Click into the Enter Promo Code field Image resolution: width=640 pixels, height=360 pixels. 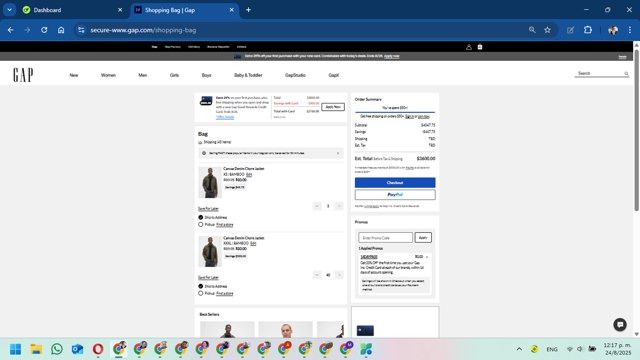click(385, 238)
